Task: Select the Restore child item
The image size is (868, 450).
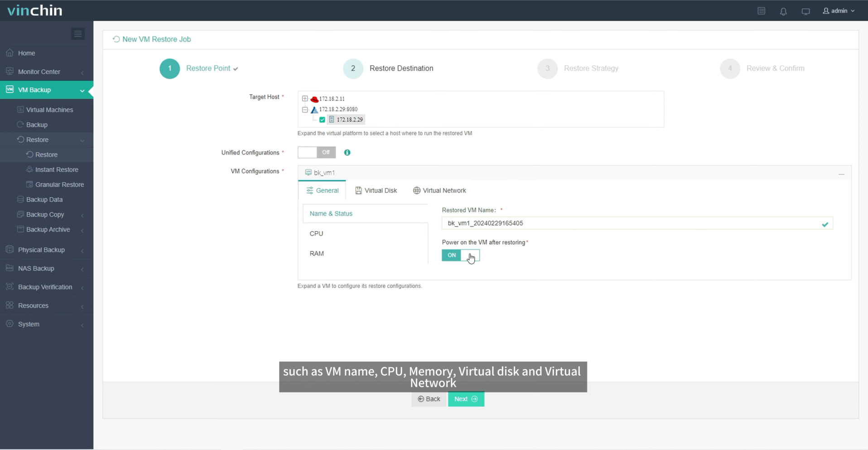Action: 47,155
